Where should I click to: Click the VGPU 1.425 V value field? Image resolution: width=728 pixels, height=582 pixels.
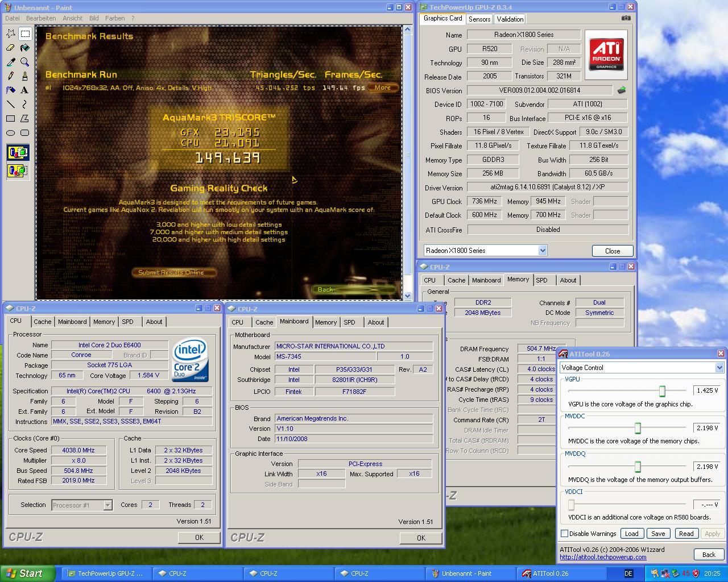(707, 390)
